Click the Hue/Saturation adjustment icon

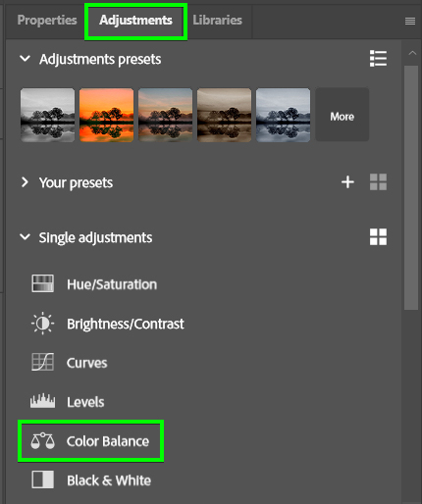[42, 283]
